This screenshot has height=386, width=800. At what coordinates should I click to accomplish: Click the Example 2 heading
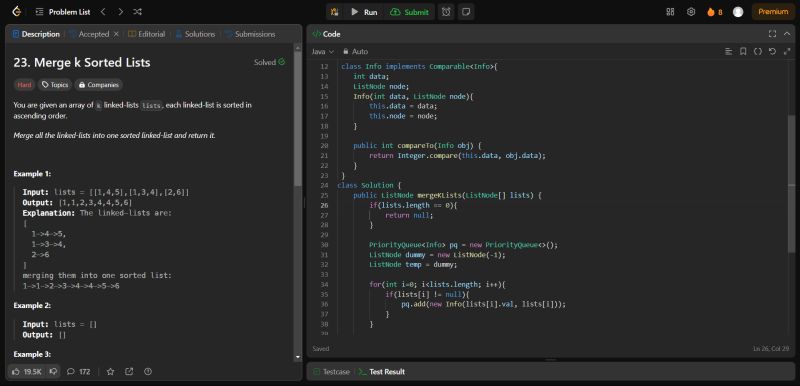click(32, 305)
